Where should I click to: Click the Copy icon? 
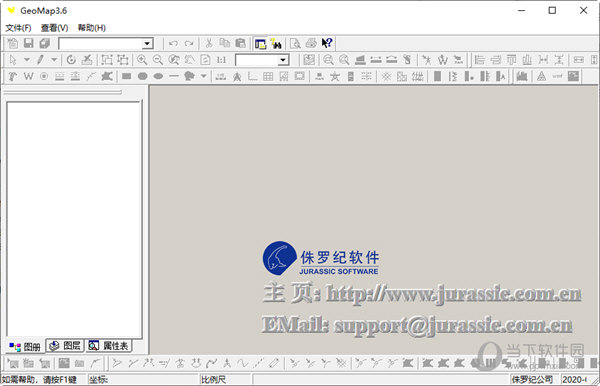point(225,44)
